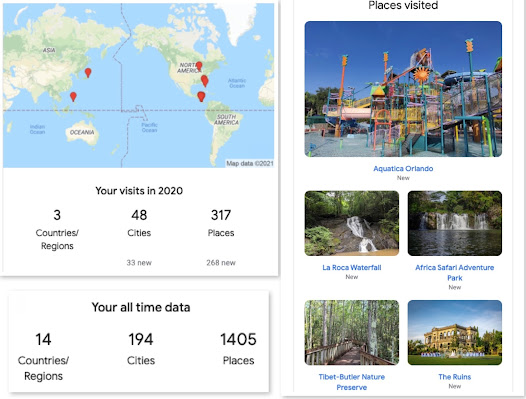Click the 'Your visits in 2020' heading

tap(139, 191)
